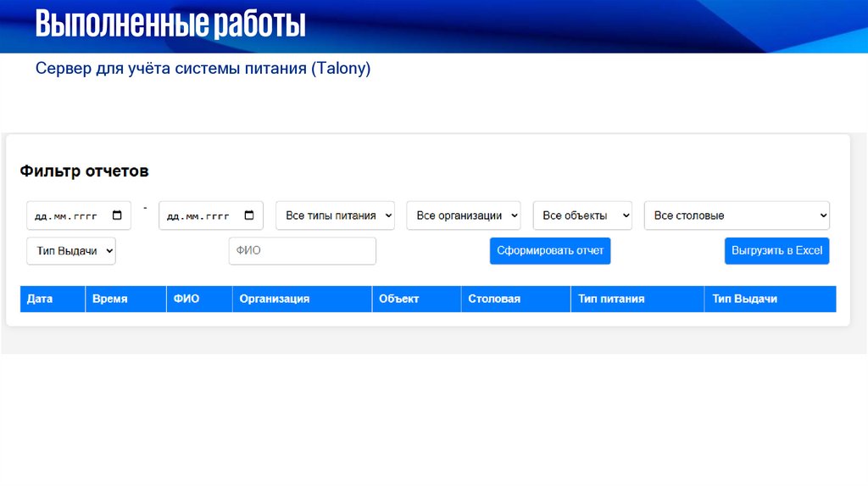Click the end date input field
868x487 pixels.
point(211,216)
